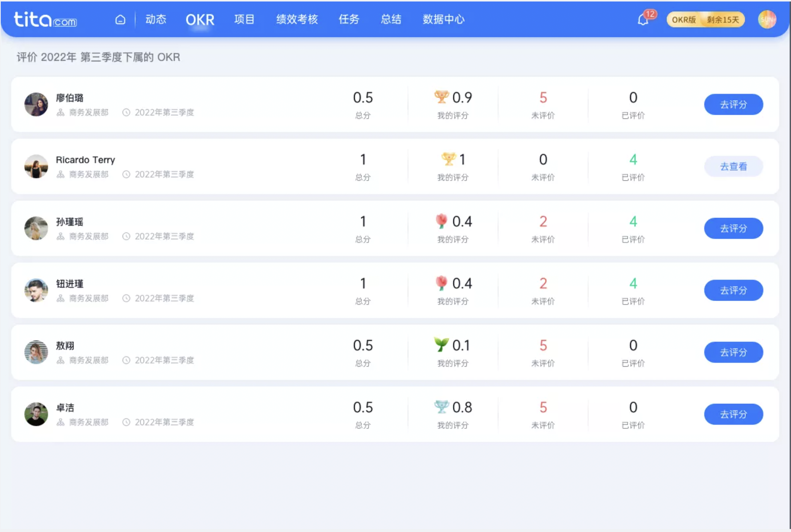Open the 动态 navigation tab
Image resolution: width=791 pixels, height=532 pixels.
point(156,19)
